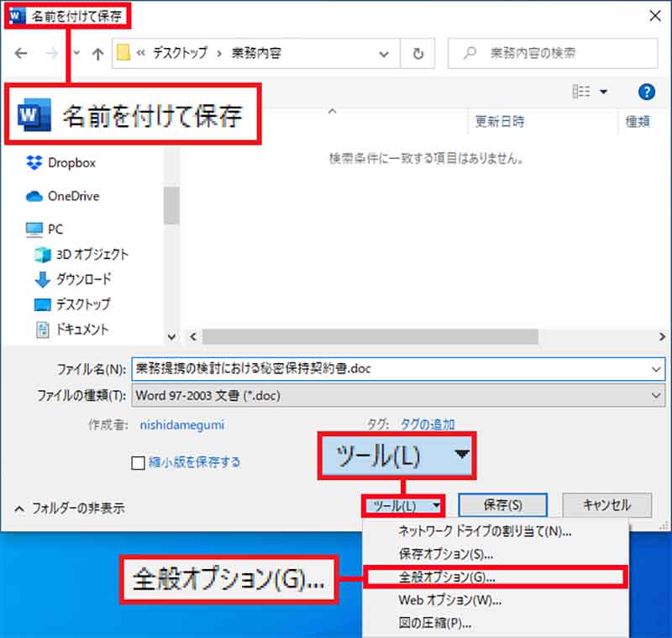The height and width of the screenshot is (638, 672).
Task: Select PC in the navigation pane
Action: tap(55, 229)
